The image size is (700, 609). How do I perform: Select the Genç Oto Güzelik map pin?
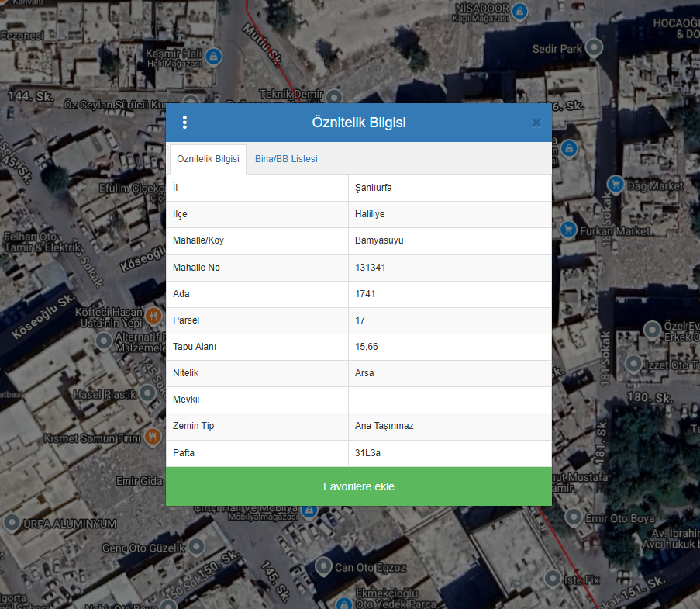point(197,547)
